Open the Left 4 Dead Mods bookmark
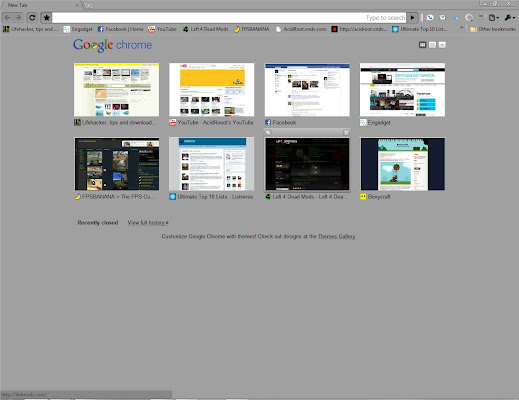The height and width of the screenshot is (400, 519). [205, 29]
